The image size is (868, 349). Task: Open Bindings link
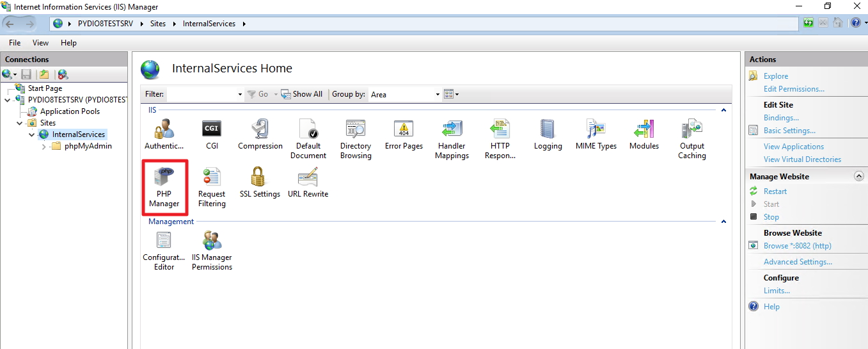pyautogui.click(x=781, y=118)
